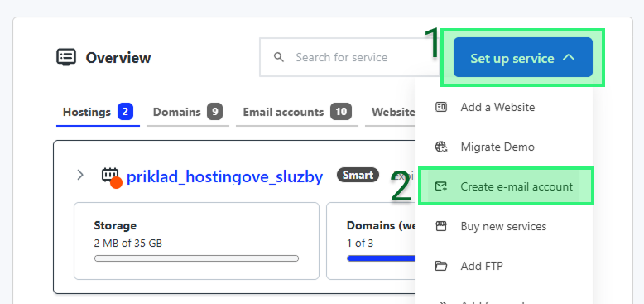Click the Add FTP folder icon
This screenshot has width=644, height=304.
coord(441,266)
